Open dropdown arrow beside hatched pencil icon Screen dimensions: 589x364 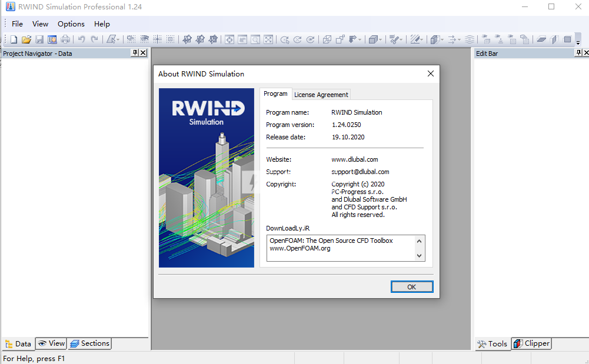click(x=421, y=40)
